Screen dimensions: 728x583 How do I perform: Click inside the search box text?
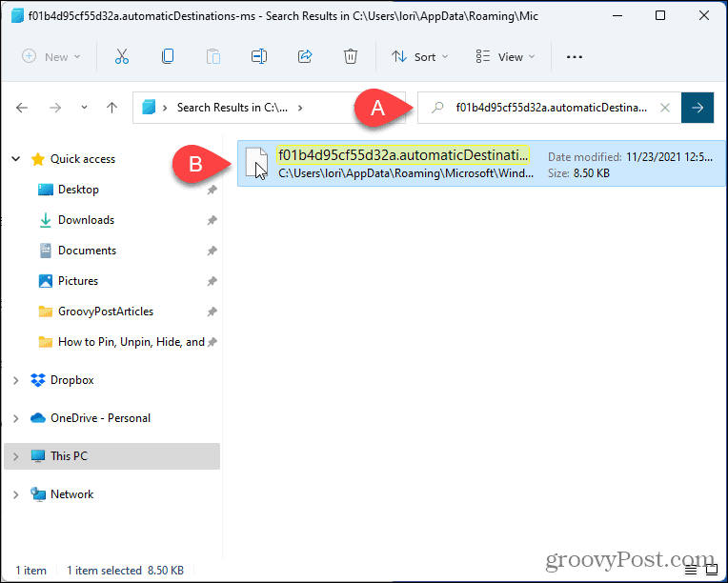click(551, 108)
